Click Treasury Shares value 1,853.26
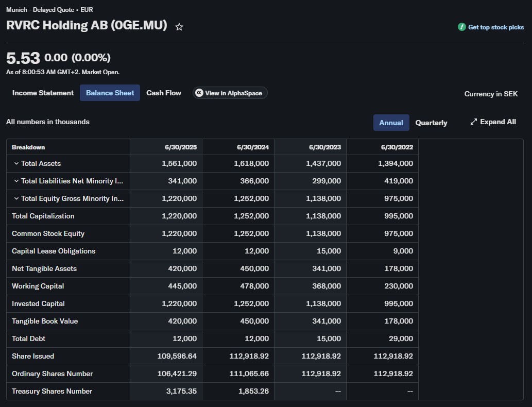Screen dimensions: 532x407 [253, 391]
